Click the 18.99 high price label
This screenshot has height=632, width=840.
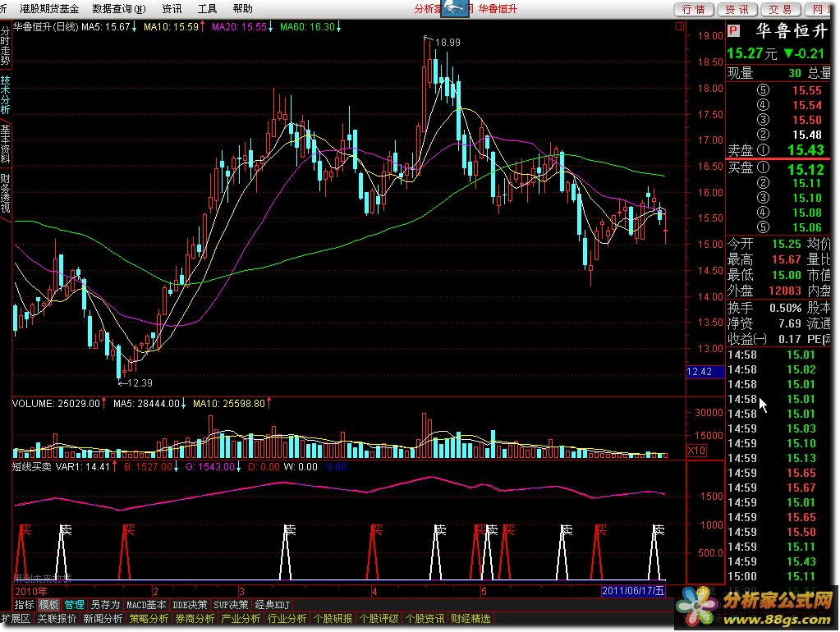point(448,43)
